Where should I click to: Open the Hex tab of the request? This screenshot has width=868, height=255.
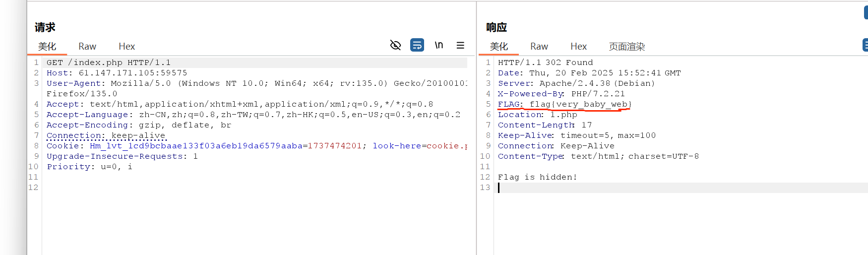coord(126,47)
